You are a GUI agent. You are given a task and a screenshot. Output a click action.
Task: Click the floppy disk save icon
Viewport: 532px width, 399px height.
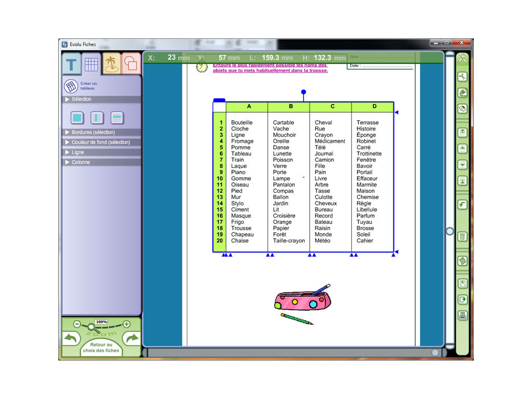point(462,284)
